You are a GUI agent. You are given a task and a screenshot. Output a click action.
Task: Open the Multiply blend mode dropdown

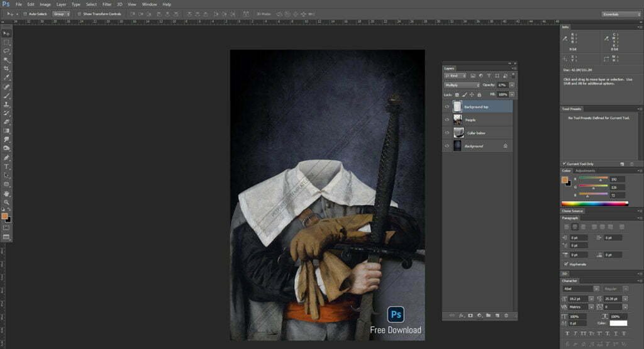pyautogui.click(x=462, y=85)
